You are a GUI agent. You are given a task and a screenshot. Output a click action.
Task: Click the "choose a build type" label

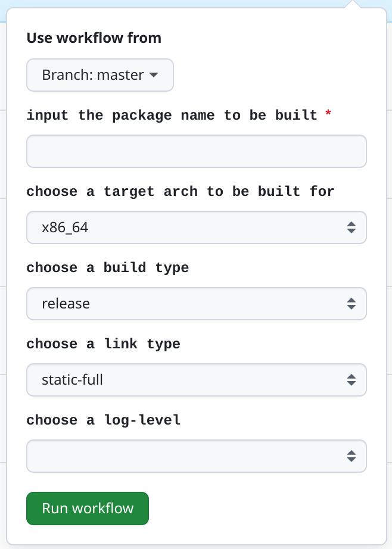point(107,268)
